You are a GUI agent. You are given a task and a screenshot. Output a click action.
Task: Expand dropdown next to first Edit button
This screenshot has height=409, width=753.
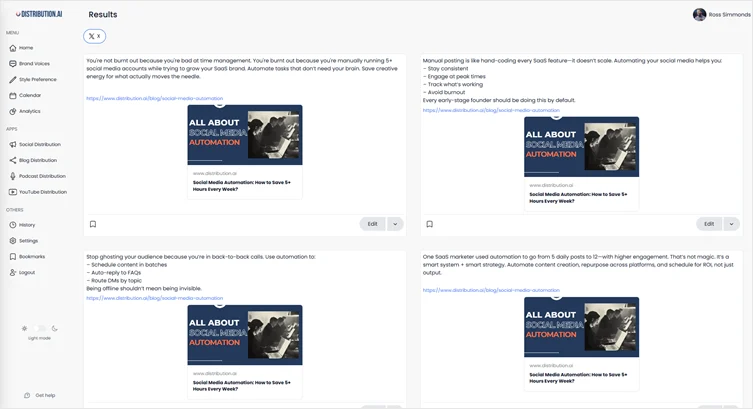[x=395, y=224]
